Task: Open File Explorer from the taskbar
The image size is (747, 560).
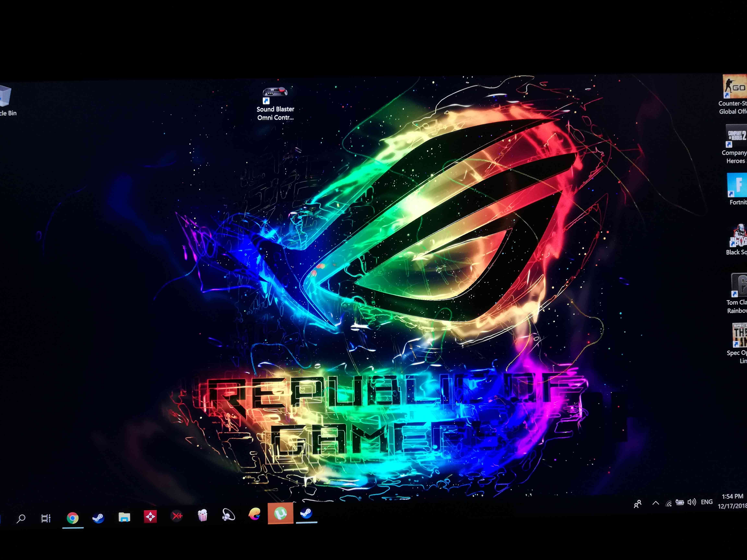Action: [x=124, y=517]
